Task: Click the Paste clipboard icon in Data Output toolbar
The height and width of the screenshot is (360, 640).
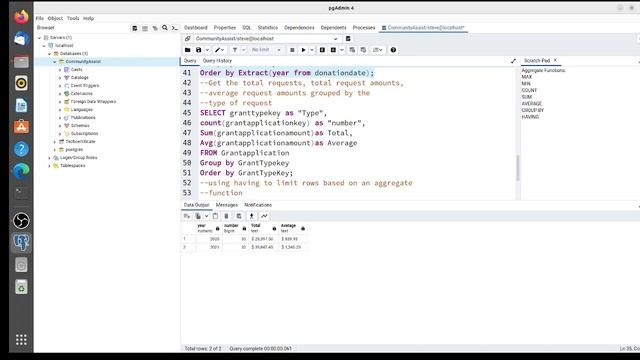Action: click(216, 216)
